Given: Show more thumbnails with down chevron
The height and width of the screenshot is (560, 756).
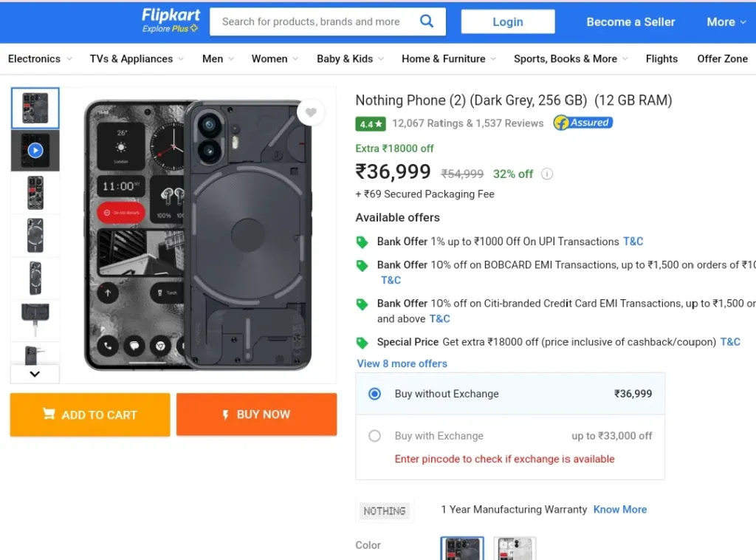Looking at the screenshot, I should (x=35, y=374).
